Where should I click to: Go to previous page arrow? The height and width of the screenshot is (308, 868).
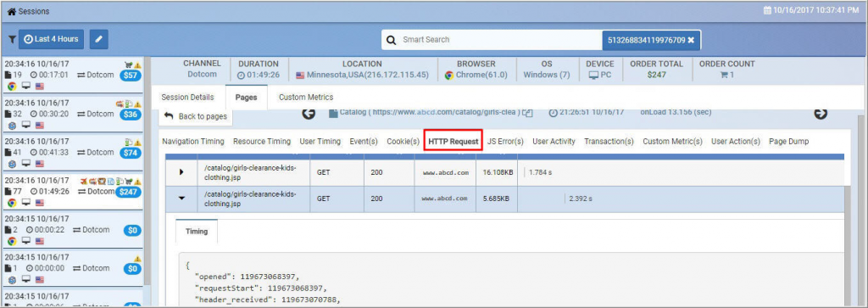(x=309, y=113)
